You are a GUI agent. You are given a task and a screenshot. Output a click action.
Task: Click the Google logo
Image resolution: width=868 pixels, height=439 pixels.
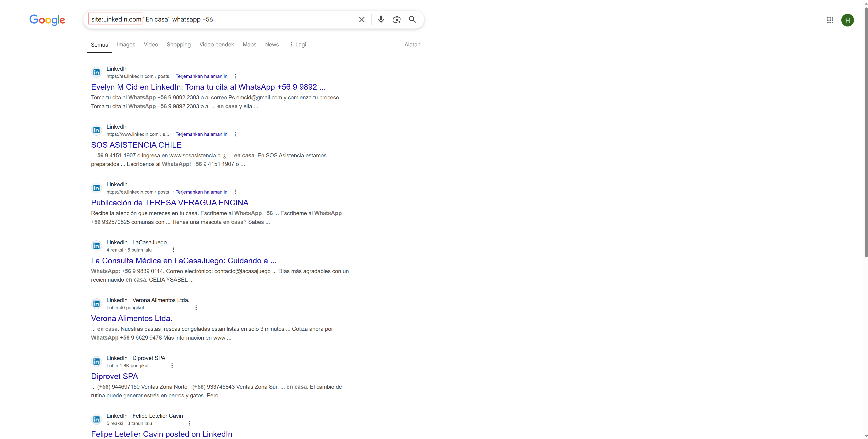point(47,20)
